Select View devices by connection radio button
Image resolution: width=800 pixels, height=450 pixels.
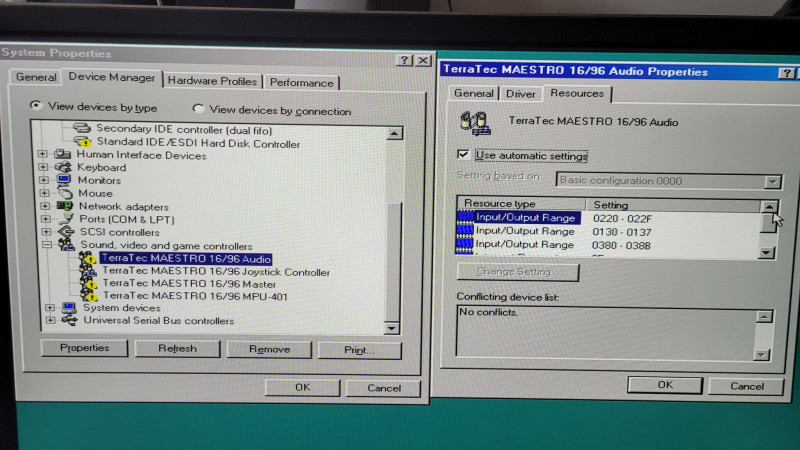pyautogui.click(x=198, y=108)
